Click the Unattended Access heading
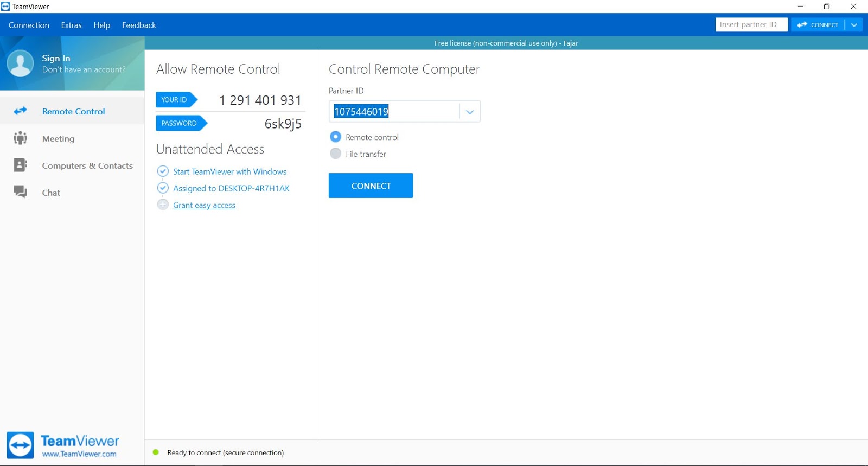 (210, 149)
